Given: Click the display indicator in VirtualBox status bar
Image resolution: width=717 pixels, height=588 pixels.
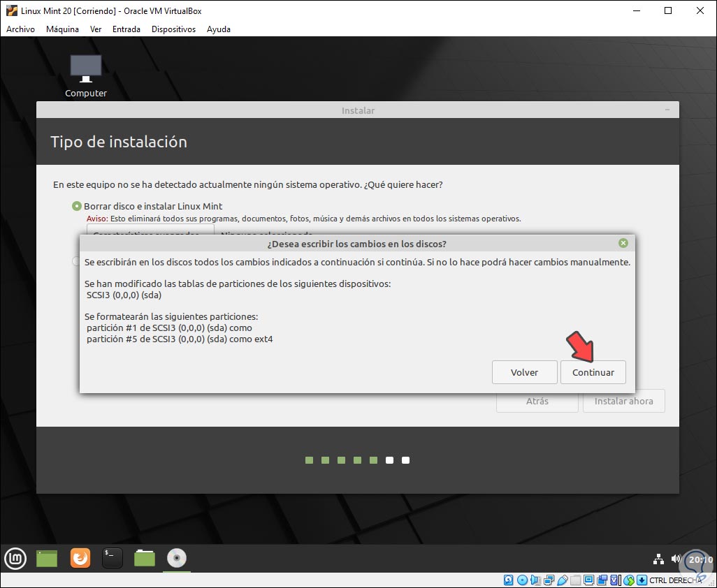Looking at the screenshot, I should pos(589,580).
